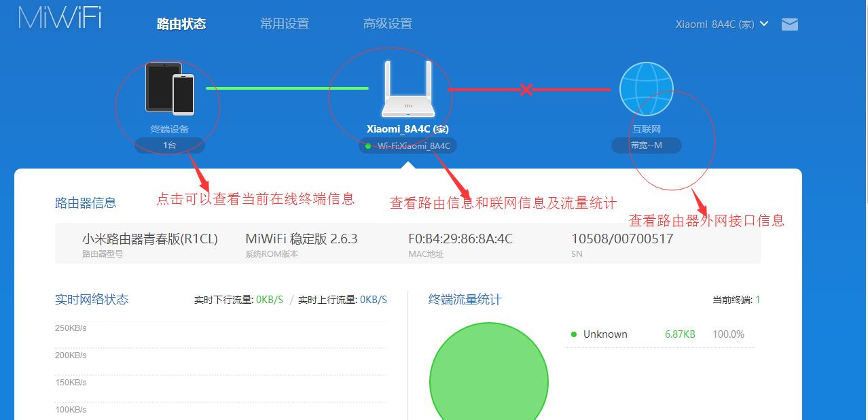Click the green traffic pie chart

click(x=489, y=371)
